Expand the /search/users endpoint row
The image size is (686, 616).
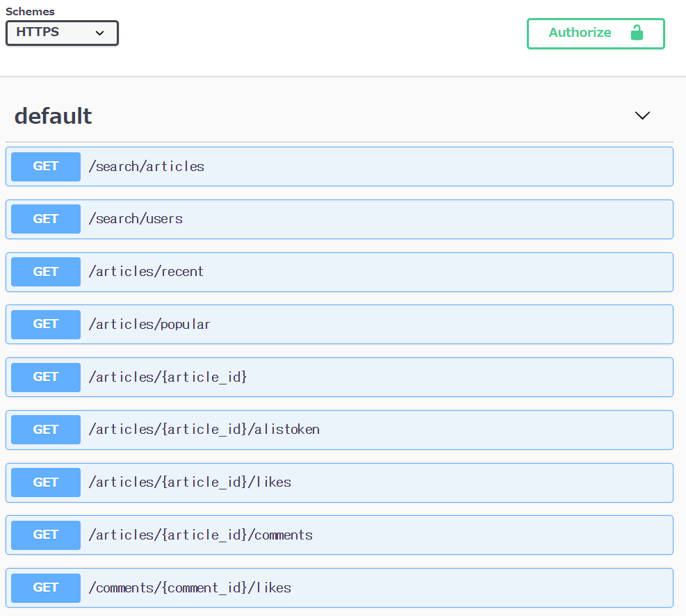click(136, 219)
